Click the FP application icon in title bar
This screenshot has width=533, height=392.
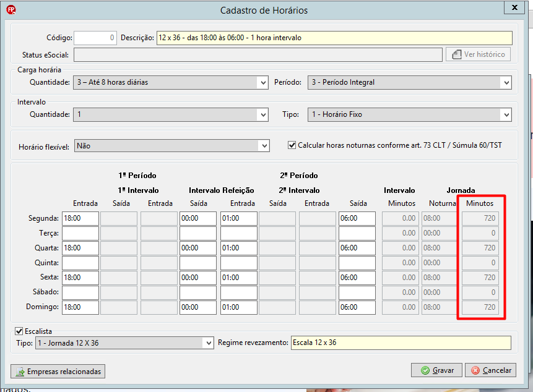click(x=11, y=10)
